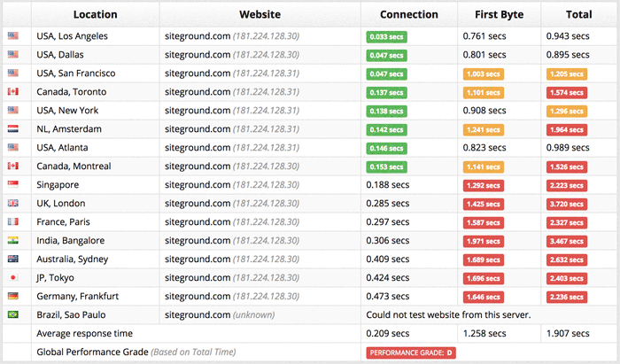Click the 1.258 secs average first byte

click(x=484, y=333)
